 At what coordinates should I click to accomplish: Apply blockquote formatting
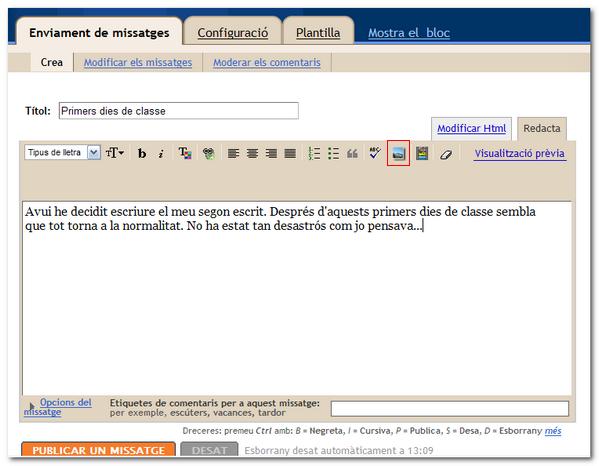352,154
